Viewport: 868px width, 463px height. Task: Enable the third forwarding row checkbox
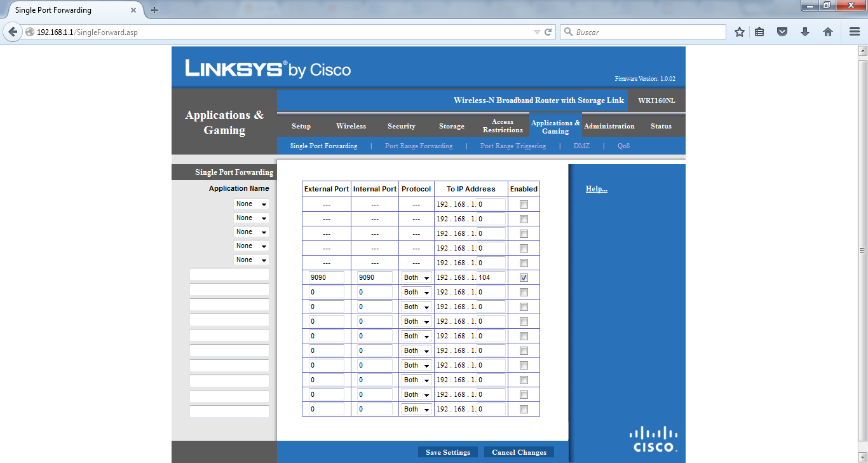(x=524, y=233)
